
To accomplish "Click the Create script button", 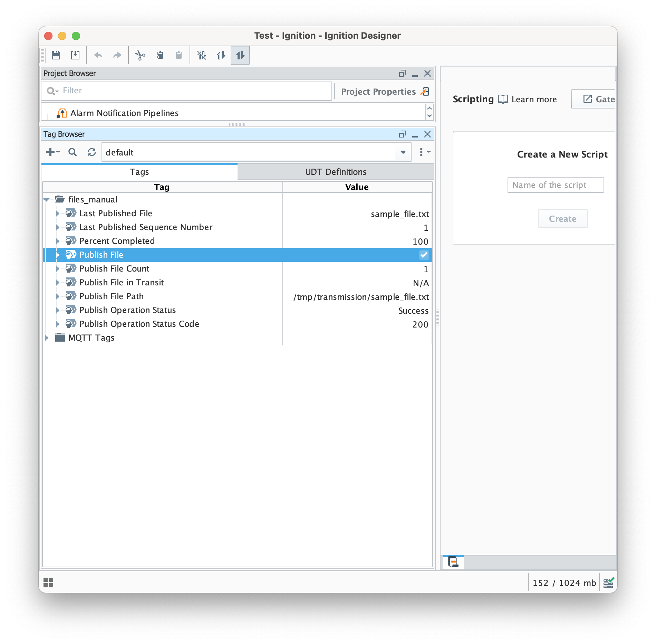I will point(562,219).
